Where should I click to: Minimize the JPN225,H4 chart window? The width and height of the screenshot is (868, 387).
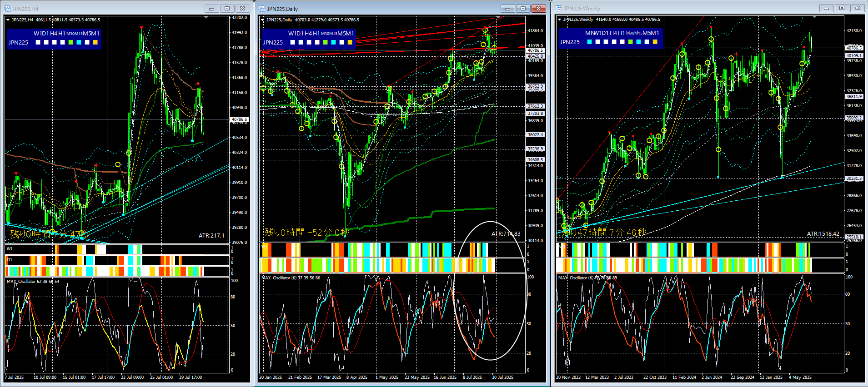pos(211,9)
